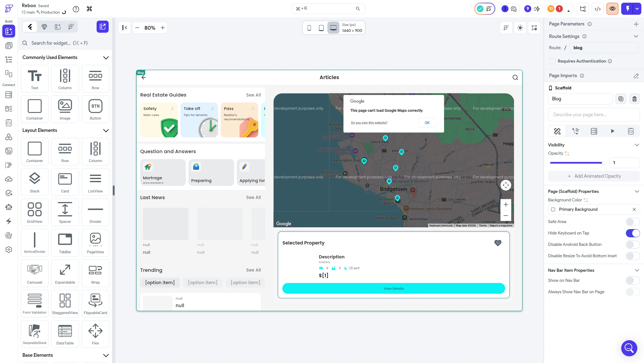
Task: Switch to the Actions properties tab
Action: 576,131
